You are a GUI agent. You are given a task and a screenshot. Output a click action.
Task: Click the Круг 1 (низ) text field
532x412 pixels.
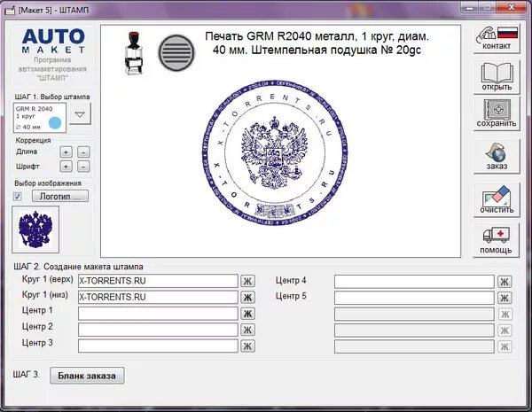(158, 297)
